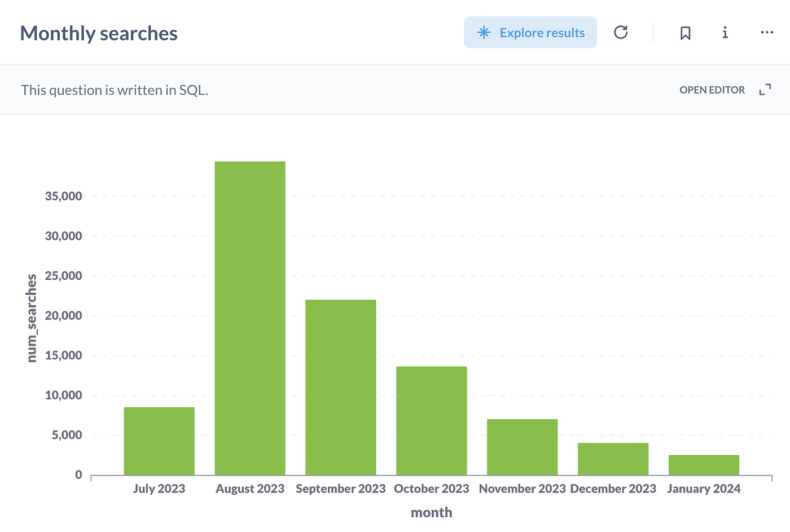Click the 5,000 y-axis value
The height and width of the screenshot is (532, 790).
point(67,435)
